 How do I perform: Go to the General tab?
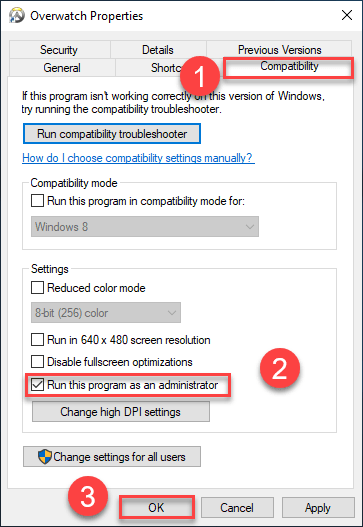(62, 68)
